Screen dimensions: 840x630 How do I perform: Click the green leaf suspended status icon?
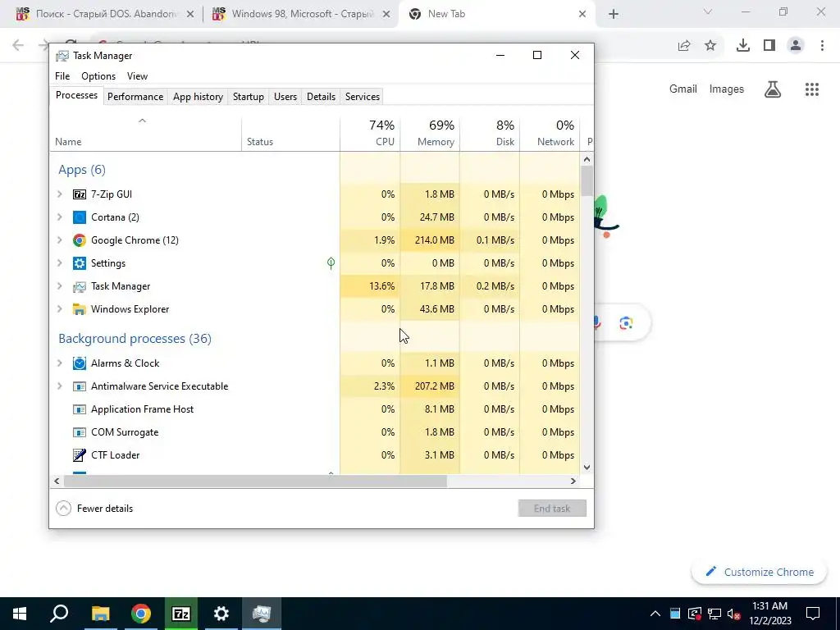pos(331,262)
